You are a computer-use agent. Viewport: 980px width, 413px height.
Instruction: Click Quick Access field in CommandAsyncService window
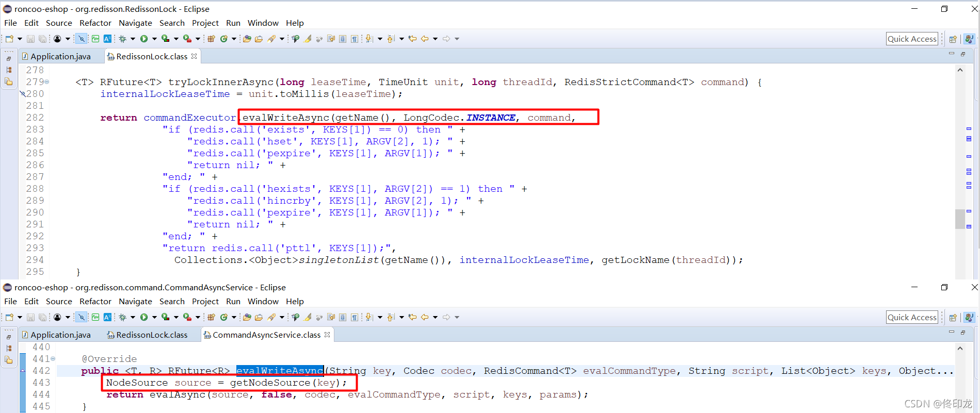point(912,317)
